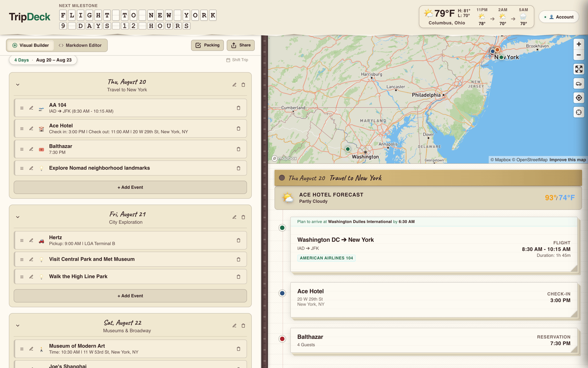The image size is (588, 368).
Task: Open the Washington DC to New York flight card
Action: tap(434, 245)
